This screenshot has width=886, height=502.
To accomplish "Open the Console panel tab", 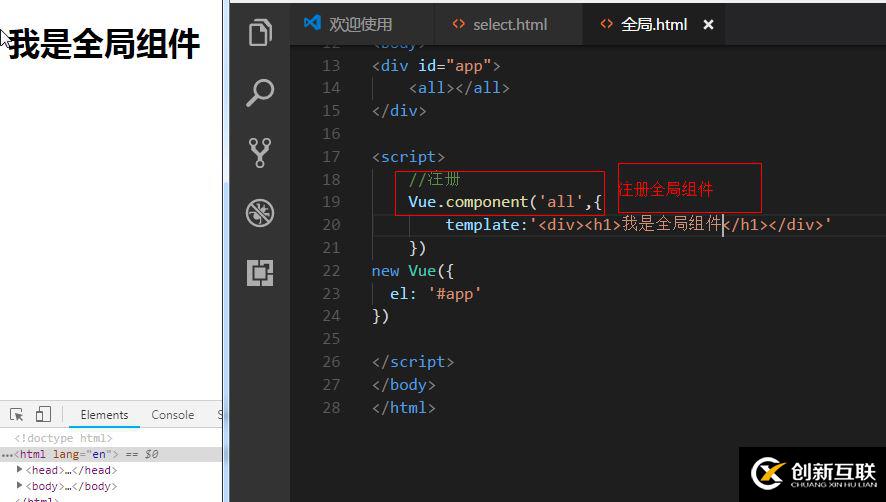I will [172, 414].
